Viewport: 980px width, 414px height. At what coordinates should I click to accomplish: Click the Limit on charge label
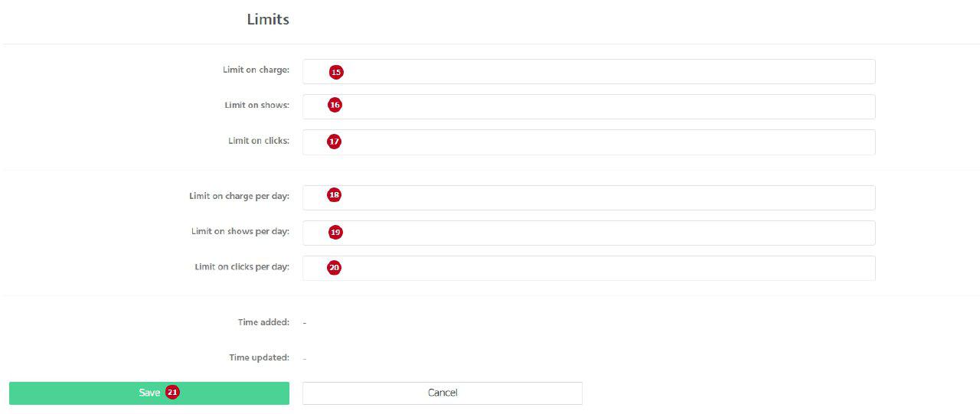(256, 70)
